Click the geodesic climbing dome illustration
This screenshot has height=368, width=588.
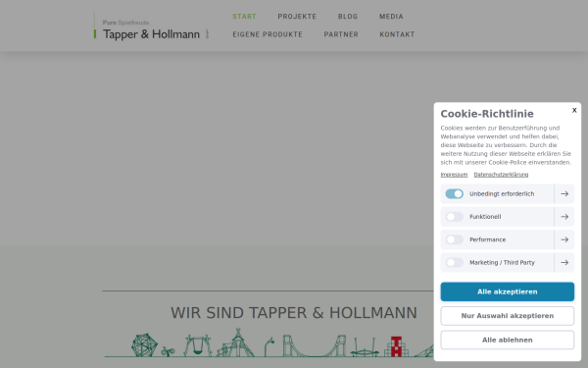[144, 344]
